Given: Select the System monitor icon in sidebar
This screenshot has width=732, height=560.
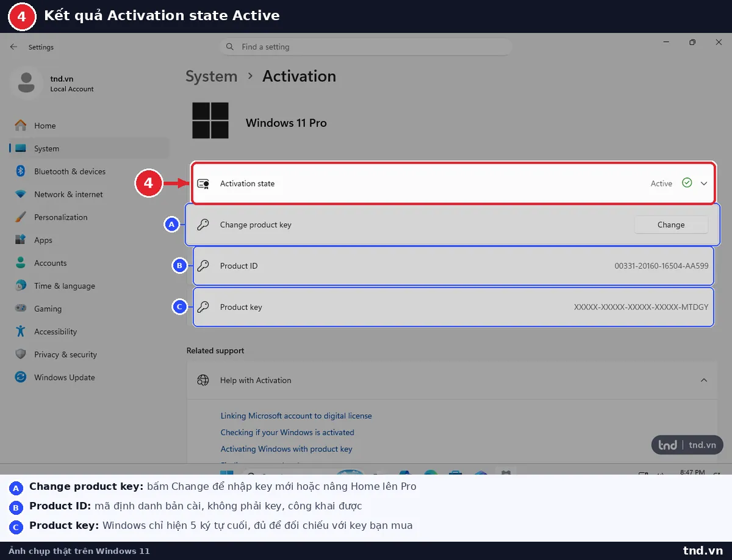Looking at the screenshot, I should click(21, 148).
